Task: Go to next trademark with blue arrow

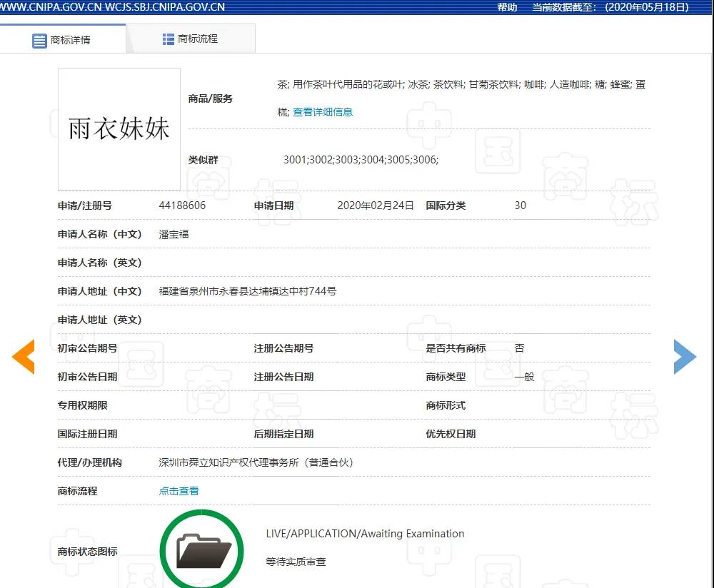Action: (685, 356)
